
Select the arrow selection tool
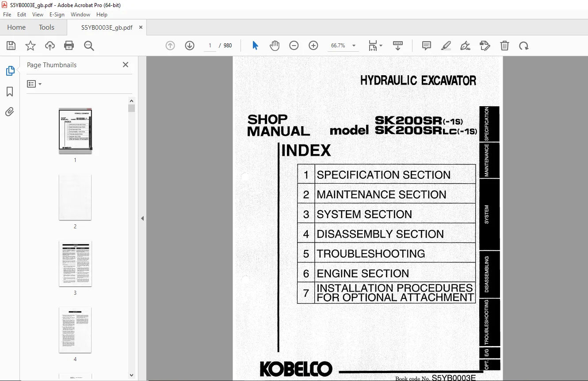(x=255, y=46)
